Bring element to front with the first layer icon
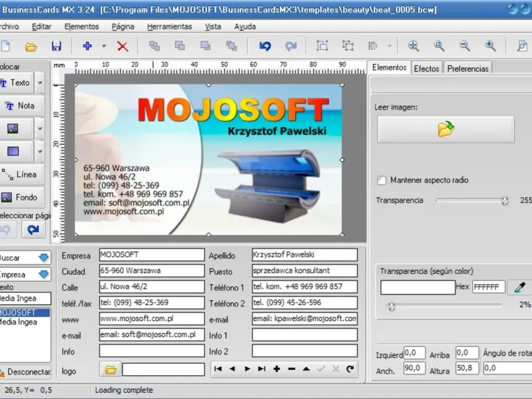The width and height of the screenshot is (532, 399). (154, 46)
